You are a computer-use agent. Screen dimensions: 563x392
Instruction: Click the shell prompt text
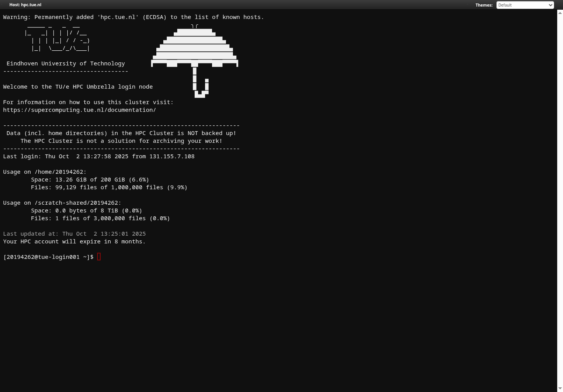click(48, 257)
